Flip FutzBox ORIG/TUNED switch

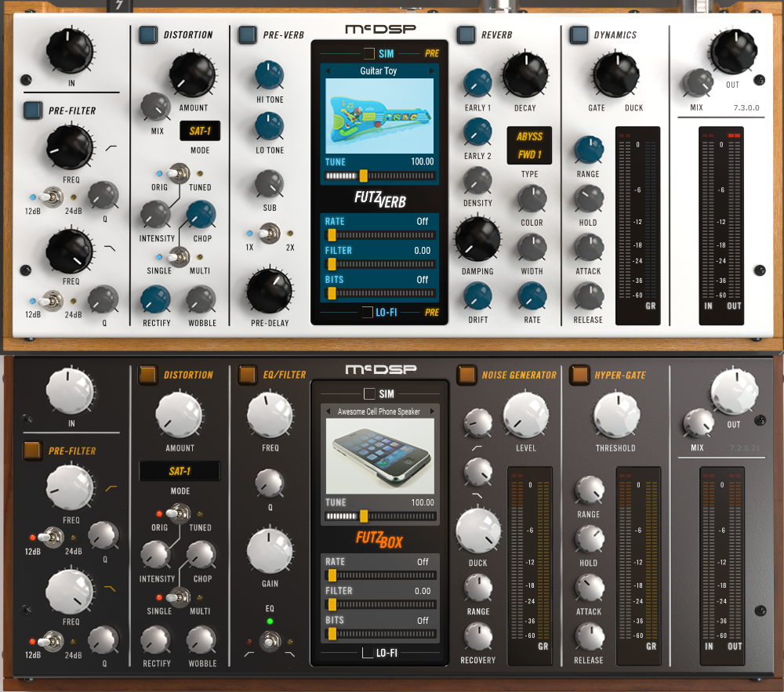[x=179, y=513]
